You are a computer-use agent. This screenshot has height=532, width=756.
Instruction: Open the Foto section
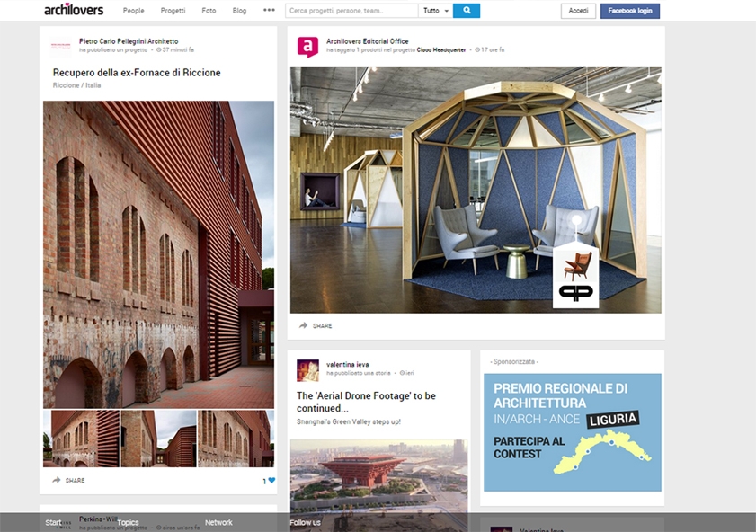[x=209, y=11]
